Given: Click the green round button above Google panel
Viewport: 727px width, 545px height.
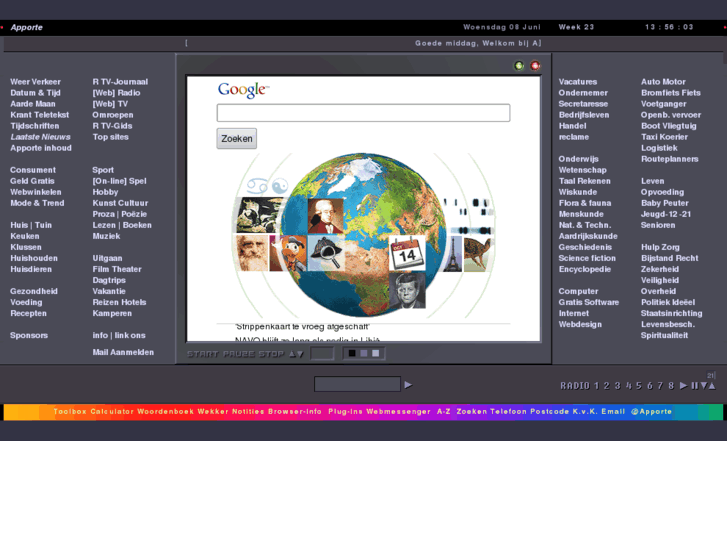Looking at the screenshot, I should click(x=519, y=66).
